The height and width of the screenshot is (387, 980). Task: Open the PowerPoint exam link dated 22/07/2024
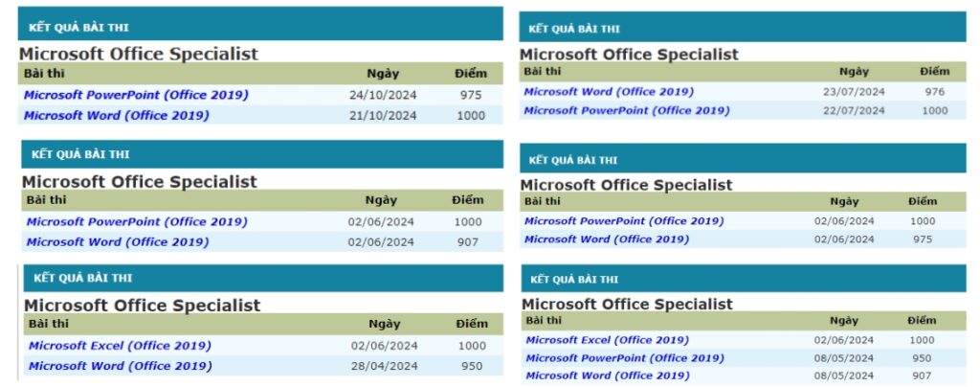(x=626, y=111)
